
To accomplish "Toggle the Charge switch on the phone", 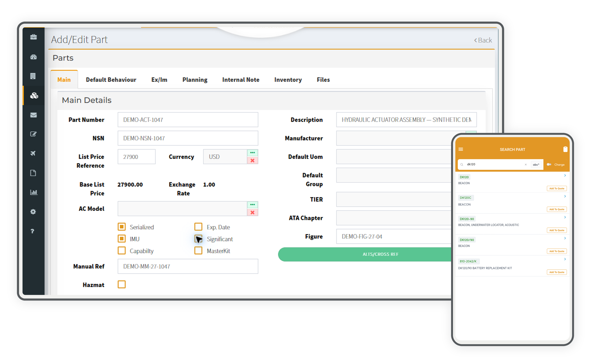I will (x=549, y=164).
